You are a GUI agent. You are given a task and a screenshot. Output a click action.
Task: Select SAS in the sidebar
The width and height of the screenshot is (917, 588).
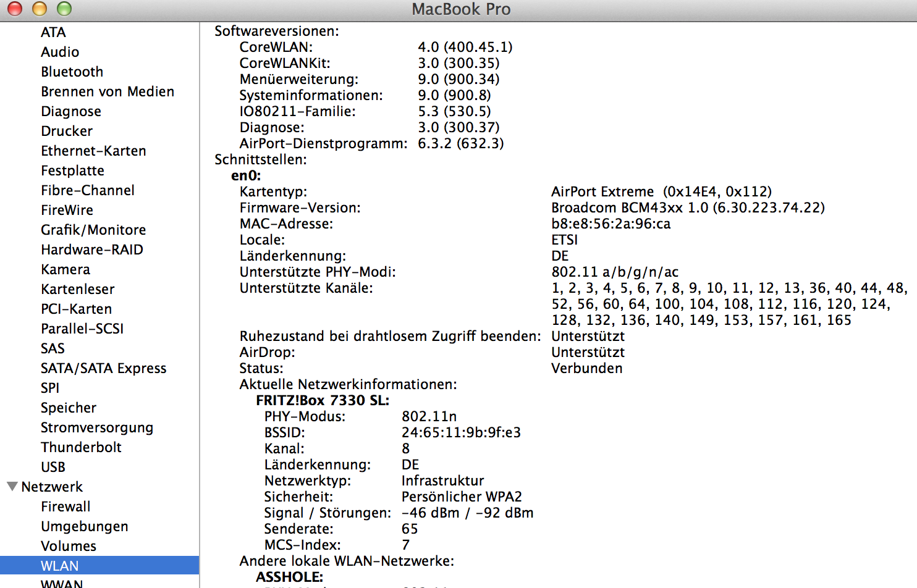point(53,348)
